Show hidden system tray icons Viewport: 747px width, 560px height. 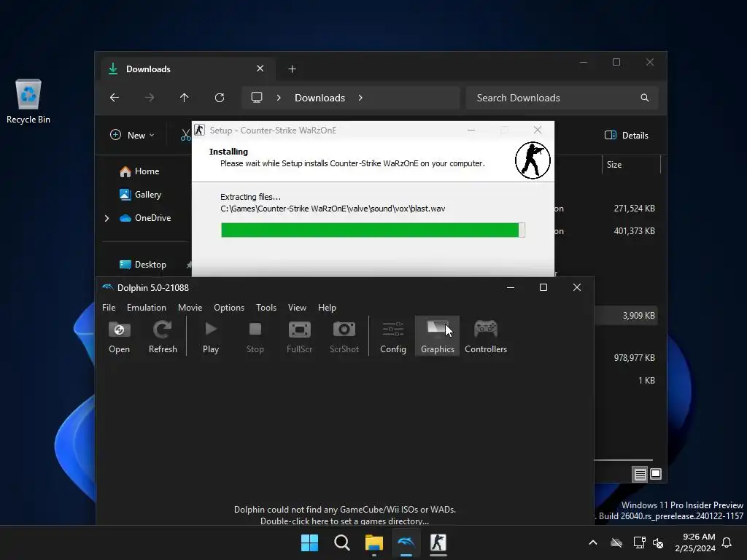coord(593,542)
